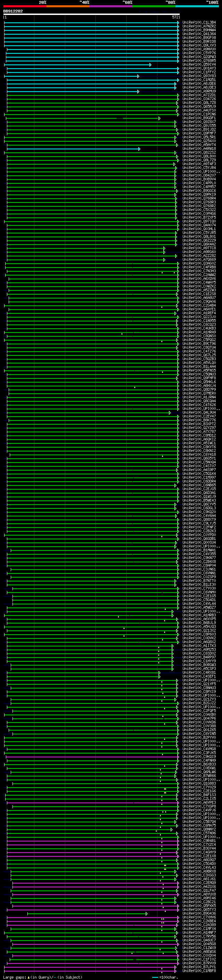The image size is (222, 980).
Task: Open hit UniRef100_A6XQV6
Action: point(199,278)
